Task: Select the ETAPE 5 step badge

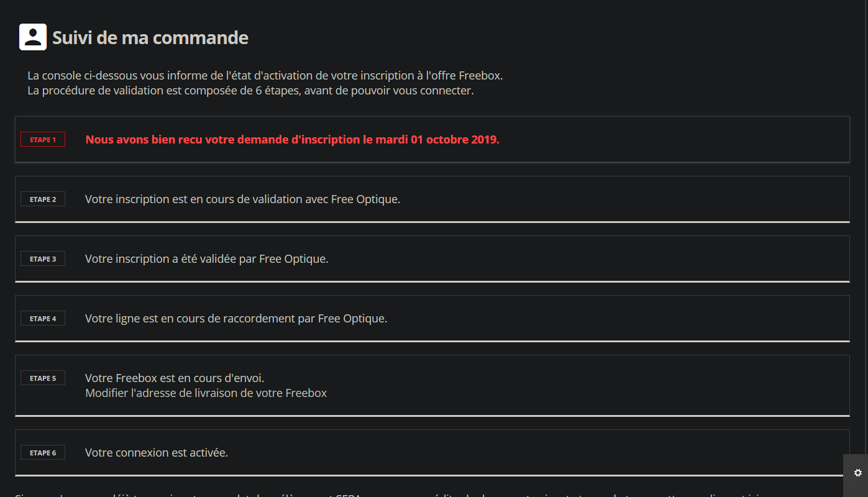Action: (43, 378)
